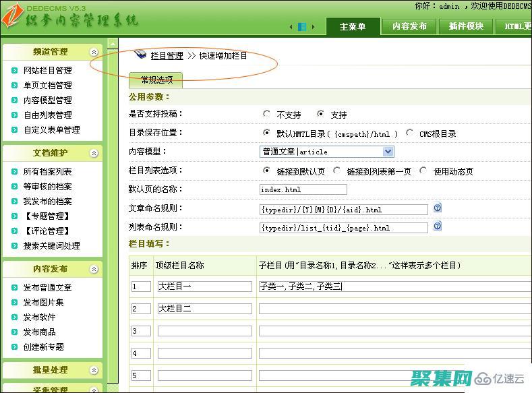Screen dimensions: 532x393
Task: Select the 常规选项 tab
Action: (x=156, y=80)
